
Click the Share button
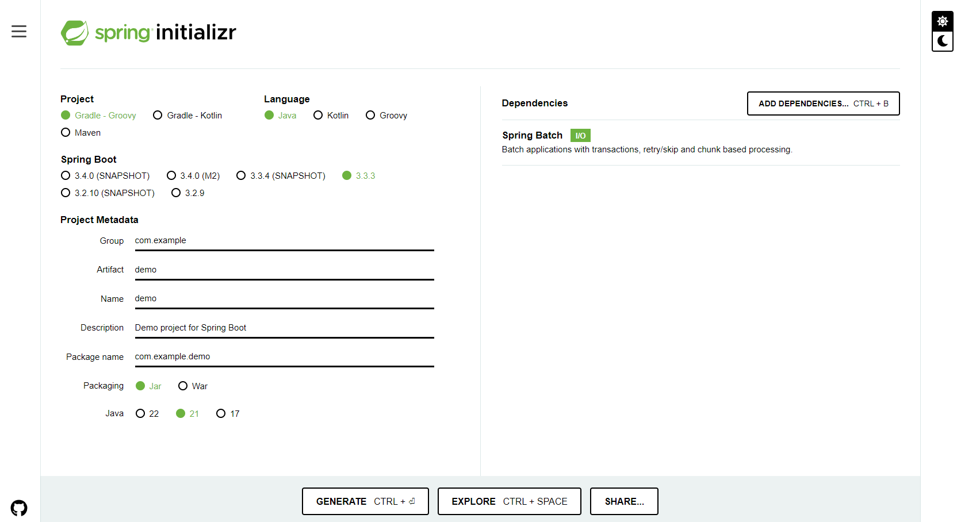tap(624, 501)
